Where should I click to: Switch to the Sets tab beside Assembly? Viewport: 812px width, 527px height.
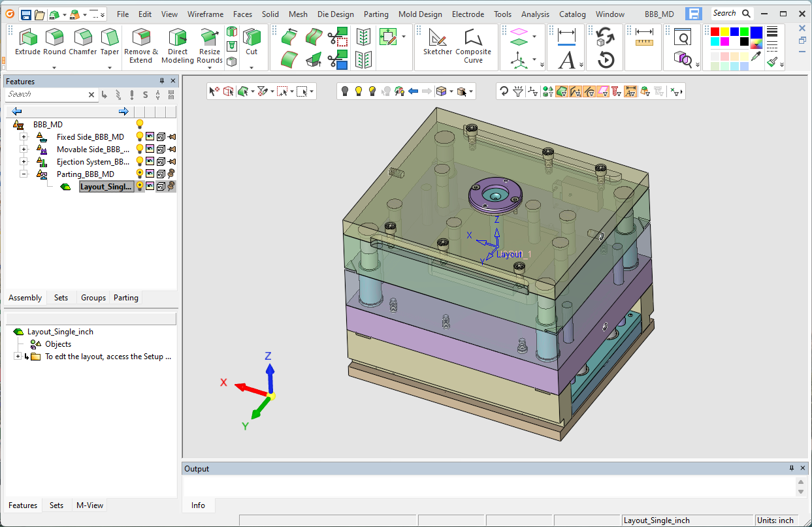click(61, 298)
